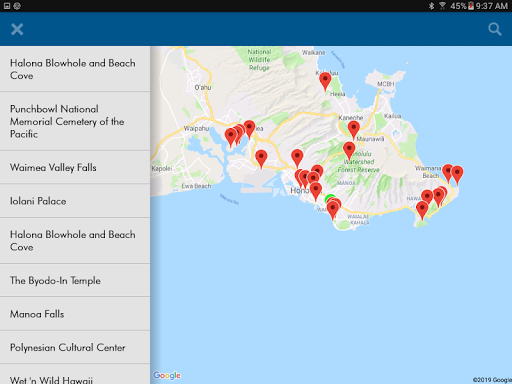This screenshot has height=384, width=512.
Task: Close the list with the X icon
Action: tap(17, 29)
